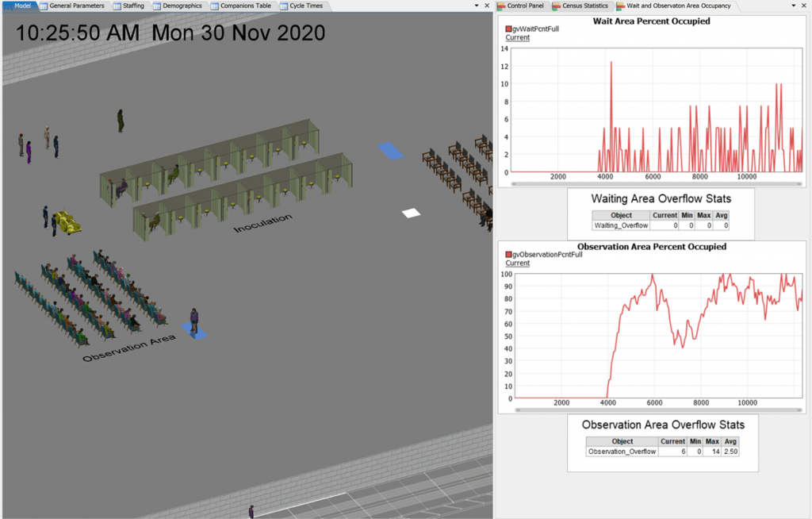Click the dashboard icon on Wait and Observation tab
The width and height of the screenshot is (812, 519).
coord(619,5)
